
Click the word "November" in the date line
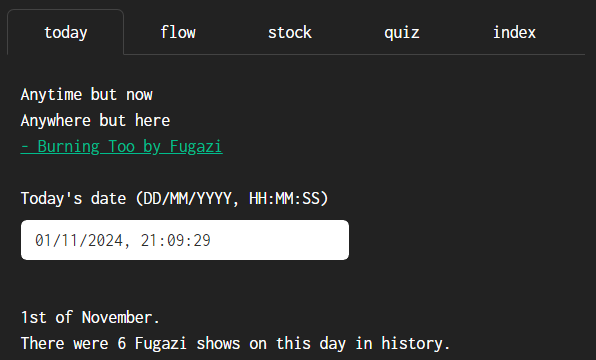[x=117, y=317]
